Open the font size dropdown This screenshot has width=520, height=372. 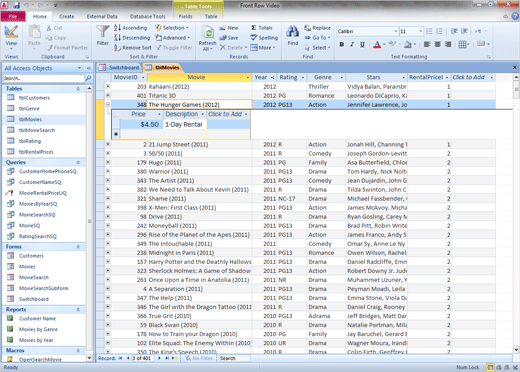(420, 31)
